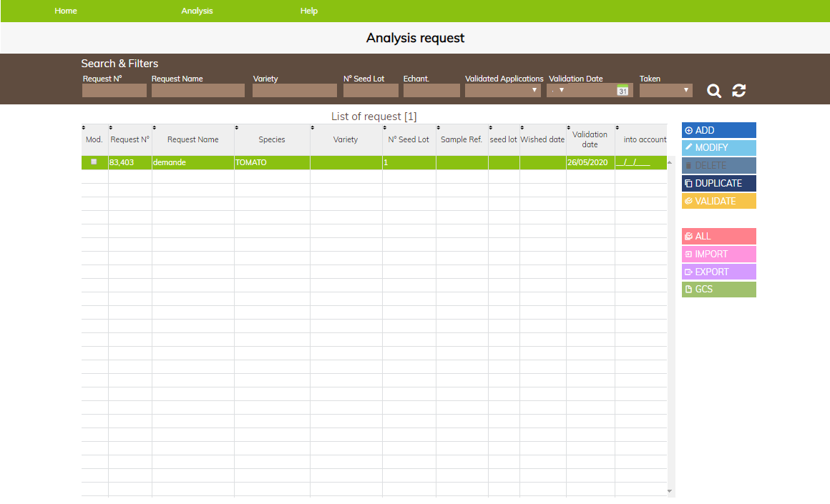Click the ALL button
This screenshot has height=504, width=830.
click(718, 237)
